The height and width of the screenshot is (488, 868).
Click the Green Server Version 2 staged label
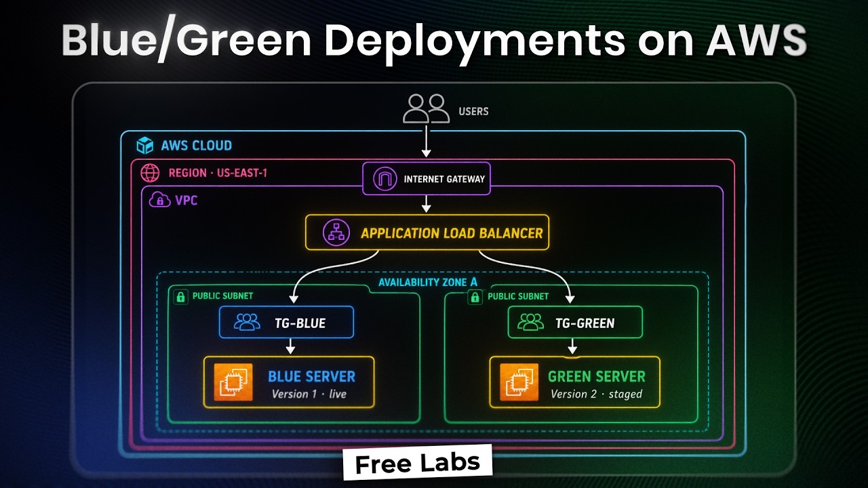tap(596, 394)
